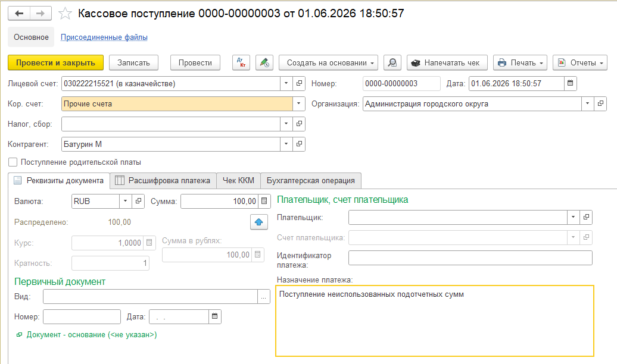Expand Плательщик dropdown list

[x=573, y=217]
